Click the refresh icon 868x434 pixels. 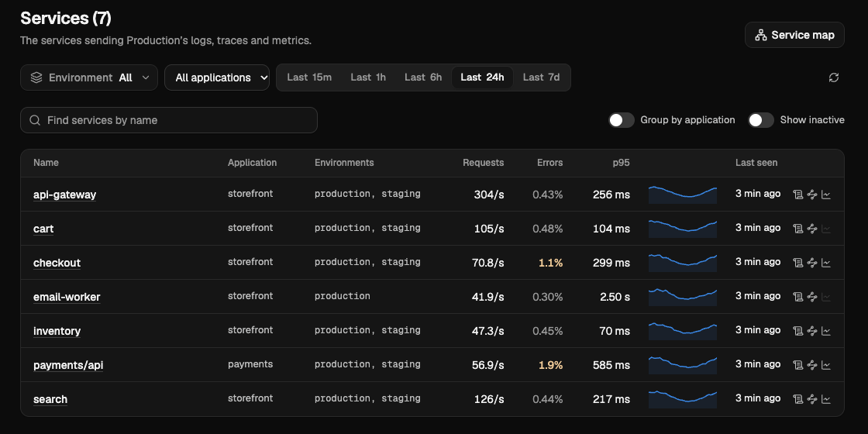(834, 77)
